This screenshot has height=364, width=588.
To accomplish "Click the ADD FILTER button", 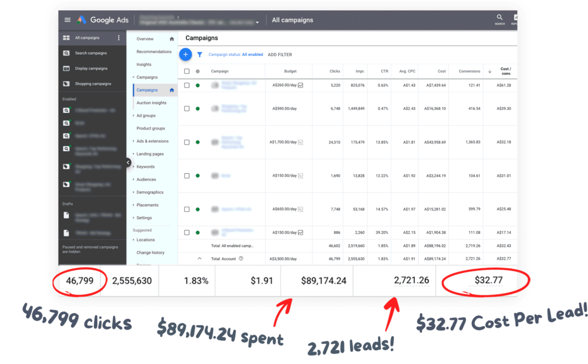I will pyautogui.click(x=280, y=54).
